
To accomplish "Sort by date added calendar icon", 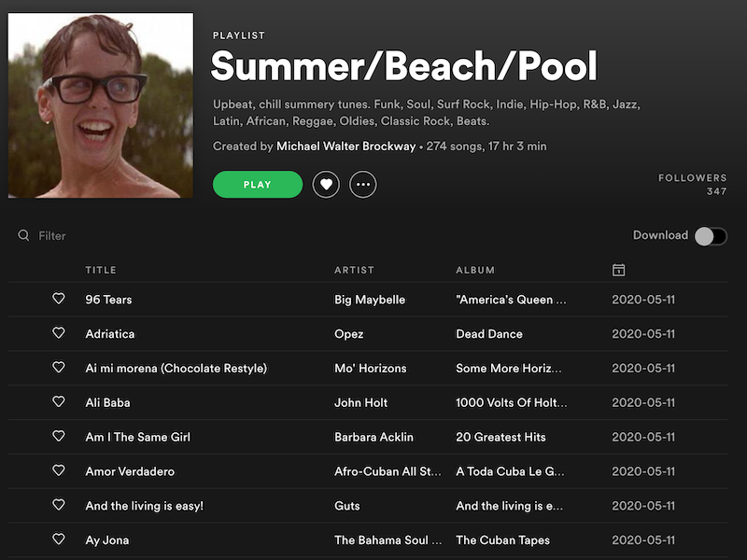I will point(618,270).
